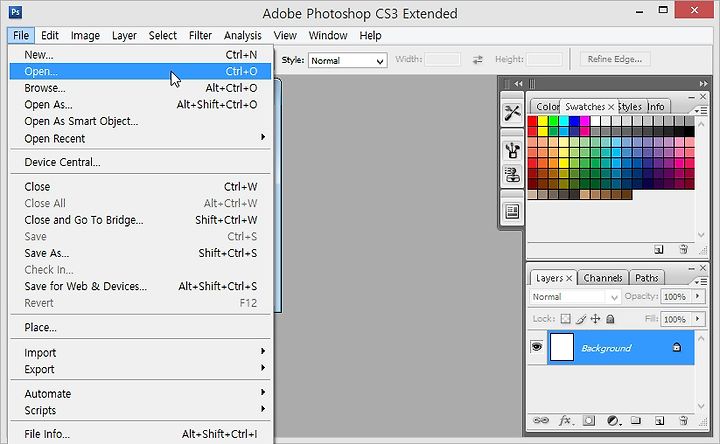Screen dimensions: 720x444
Task: Create a new layer group
Action: coord(636,420)
